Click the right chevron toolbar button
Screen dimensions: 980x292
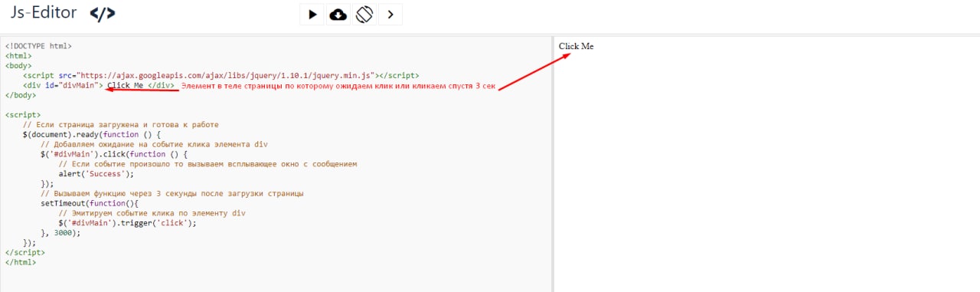click(x=390, y=14)
